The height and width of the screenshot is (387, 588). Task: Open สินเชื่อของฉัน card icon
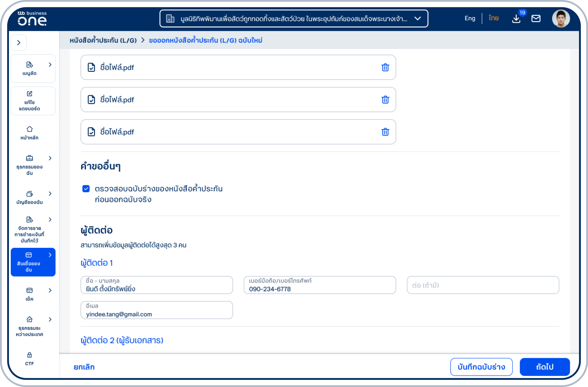coord(29,255)
